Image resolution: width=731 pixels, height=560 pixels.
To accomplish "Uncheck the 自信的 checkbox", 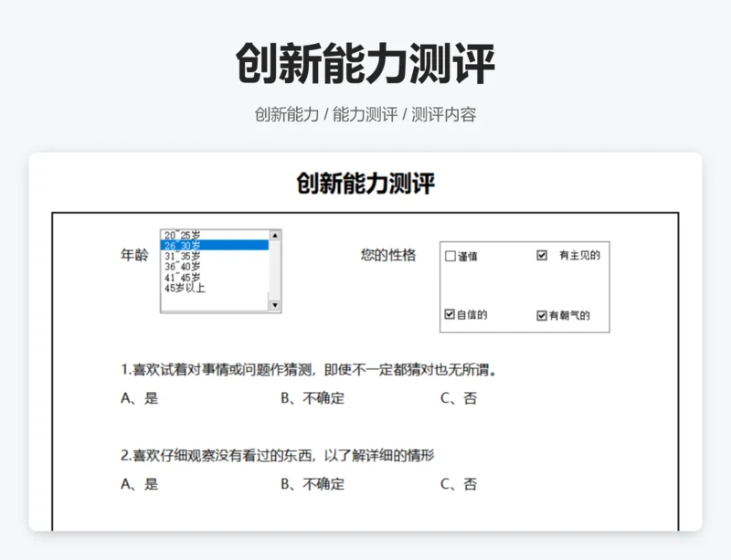I will 450,314.
